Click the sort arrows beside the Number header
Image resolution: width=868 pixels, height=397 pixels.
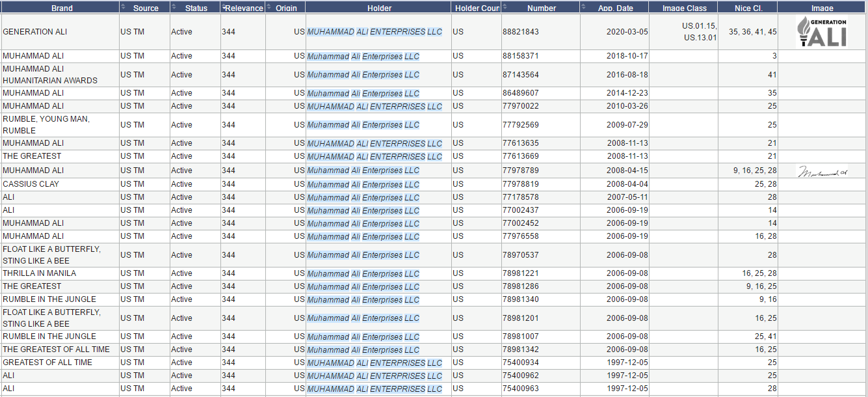(x=505, y=7)
